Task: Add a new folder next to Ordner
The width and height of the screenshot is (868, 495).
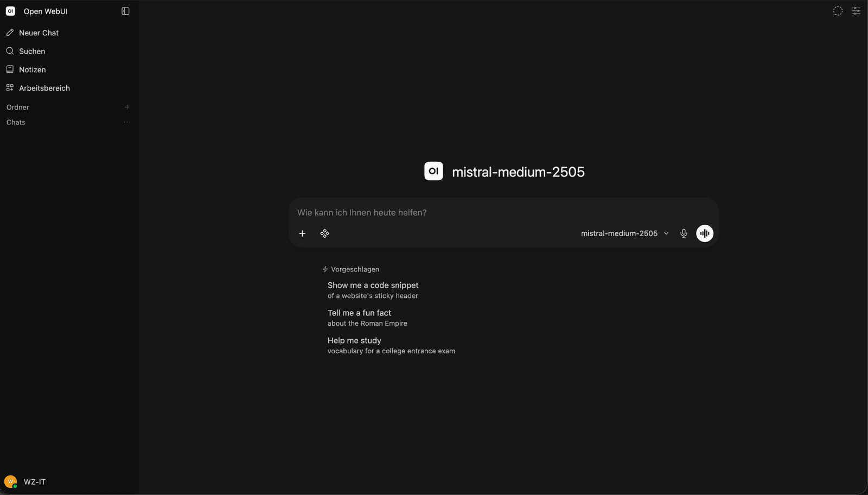Action: tap(127, 107)
